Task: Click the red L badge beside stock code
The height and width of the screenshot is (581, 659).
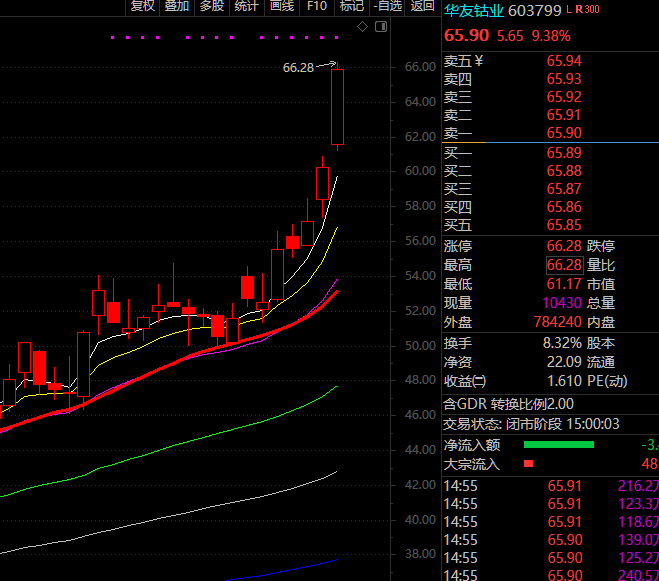Action: click(x=568, y=10)
